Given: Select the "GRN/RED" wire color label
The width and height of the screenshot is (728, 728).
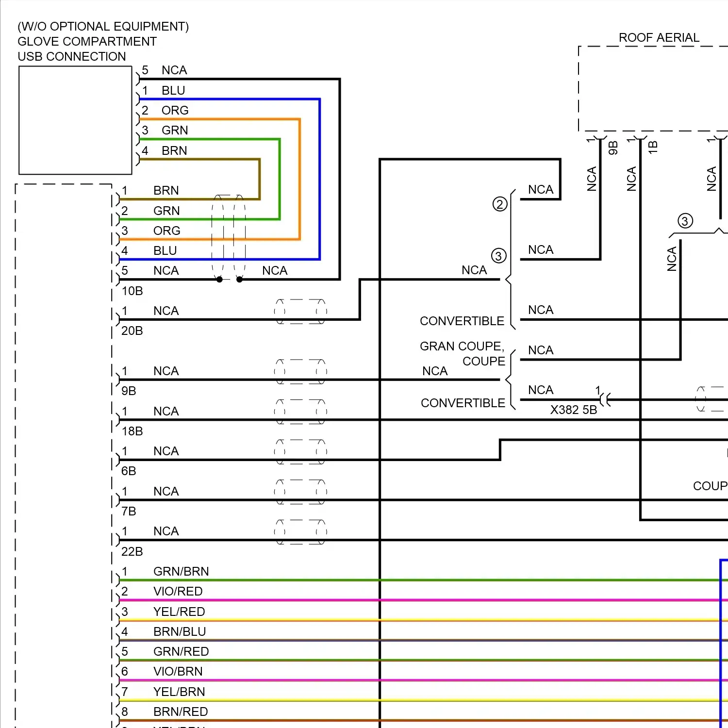Looking at the screenshot, I should coord(181,651).
